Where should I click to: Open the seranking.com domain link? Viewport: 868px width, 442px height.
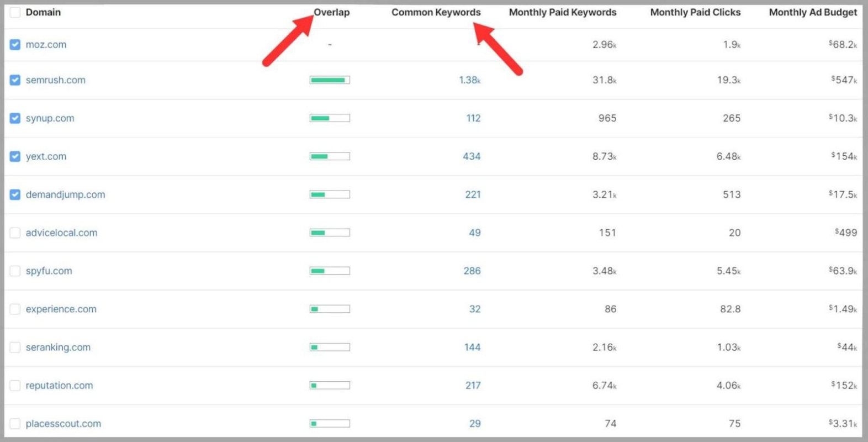58,347
